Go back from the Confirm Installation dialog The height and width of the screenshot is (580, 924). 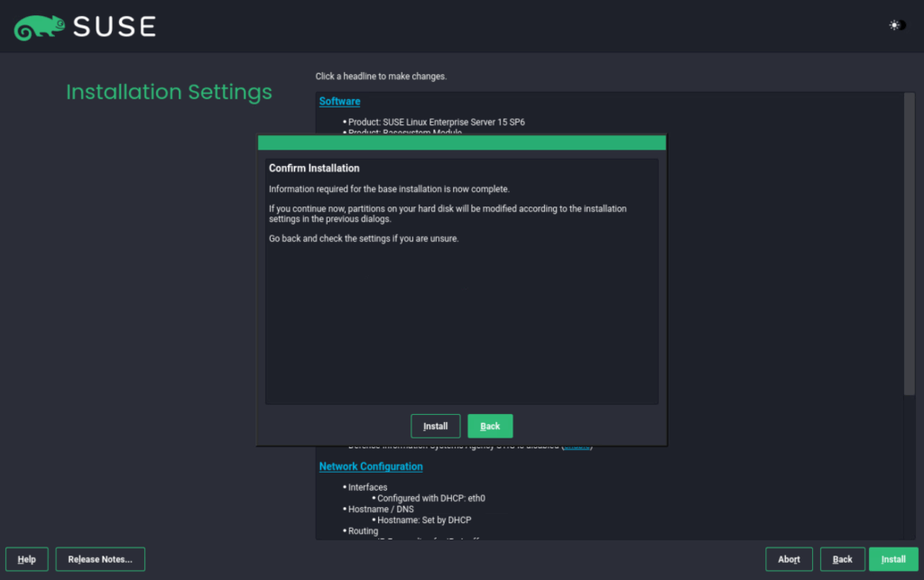tap(490, 426)
